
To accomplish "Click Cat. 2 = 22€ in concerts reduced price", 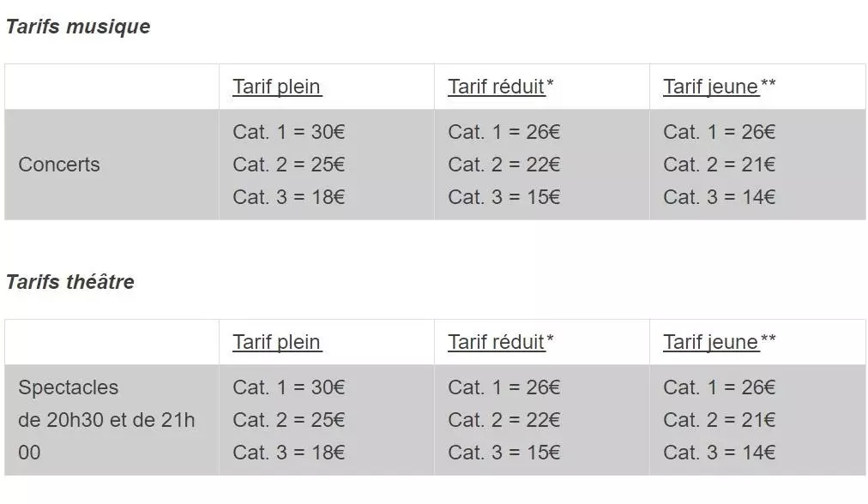I will point(503,165).
